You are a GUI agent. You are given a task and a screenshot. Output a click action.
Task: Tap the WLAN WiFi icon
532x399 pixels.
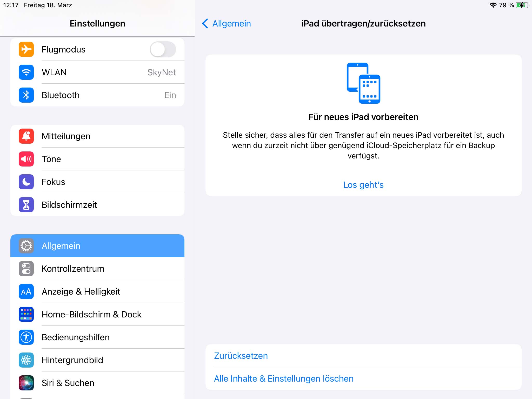(26, 72)
